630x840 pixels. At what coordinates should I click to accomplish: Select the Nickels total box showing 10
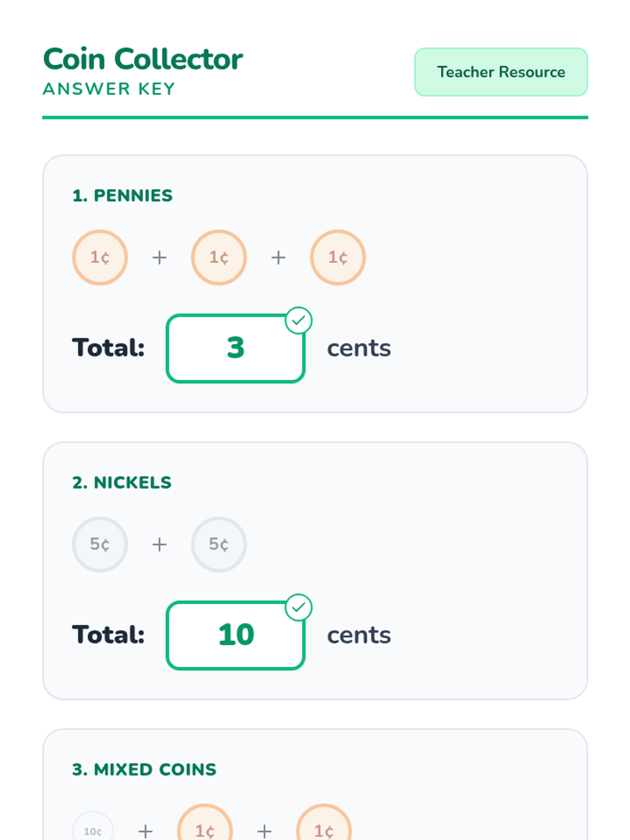click(x=236, y=635)
